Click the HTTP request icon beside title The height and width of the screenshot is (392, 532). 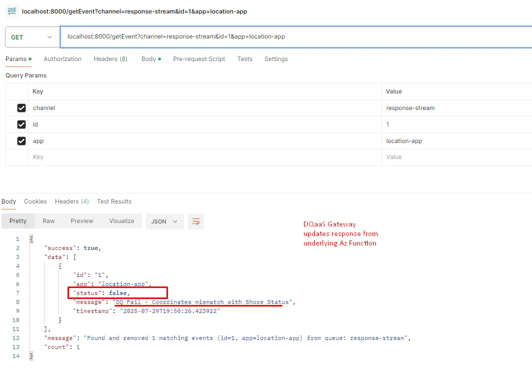pyautogui.click(x=11, y=11)
